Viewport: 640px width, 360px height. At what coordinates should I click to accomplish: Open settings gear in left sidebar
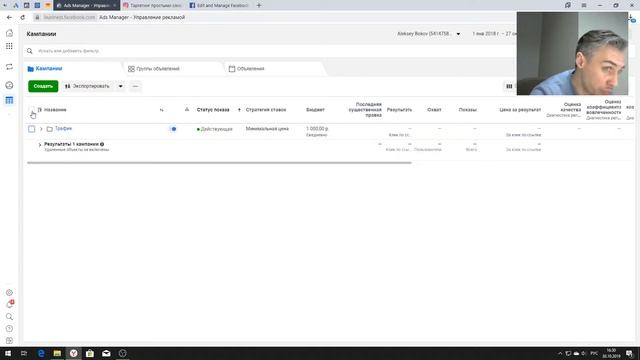pos(9,293)
